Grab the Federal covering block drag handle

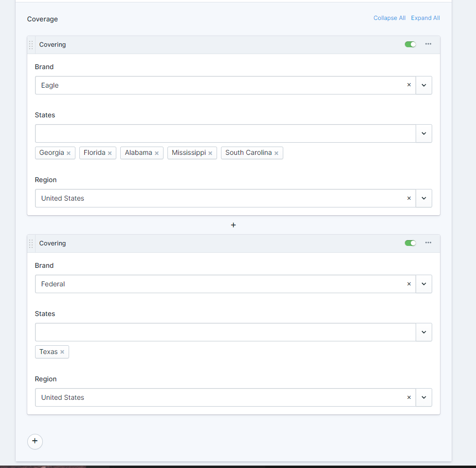point(31,243)
